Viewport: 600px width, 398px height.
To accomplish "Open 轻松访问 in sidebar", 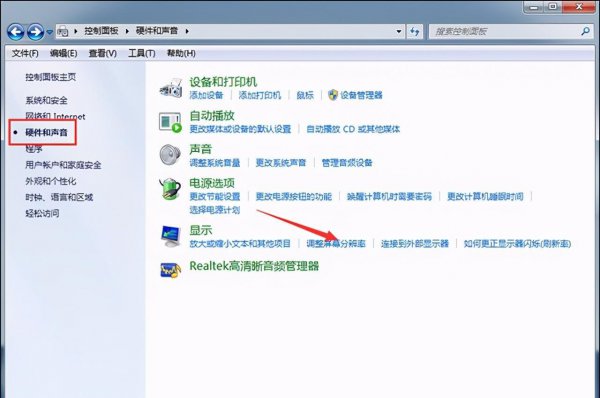I will (42, 213).
